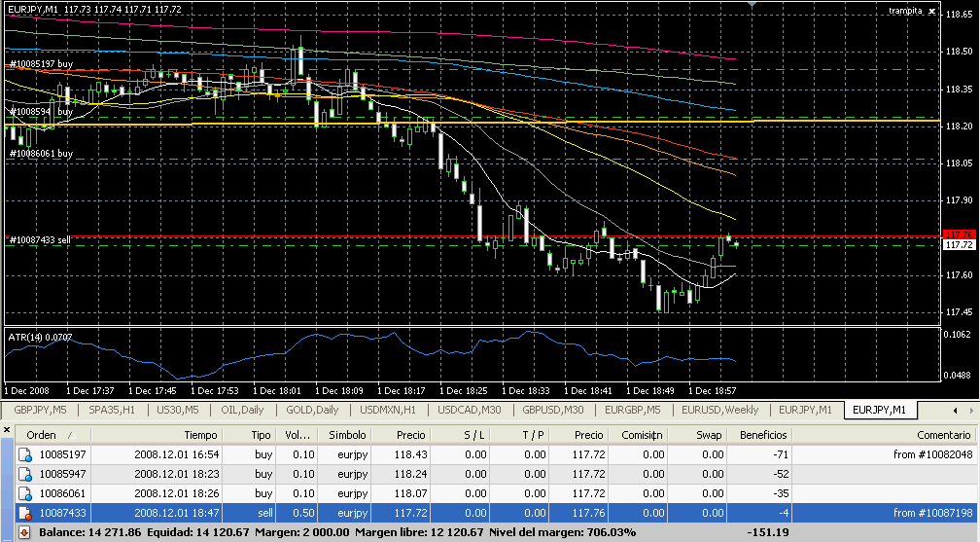Viewport: 980px width, 542px height.
Task: Select the USDMXN,H1 chart tab
Action: point(388,410)
